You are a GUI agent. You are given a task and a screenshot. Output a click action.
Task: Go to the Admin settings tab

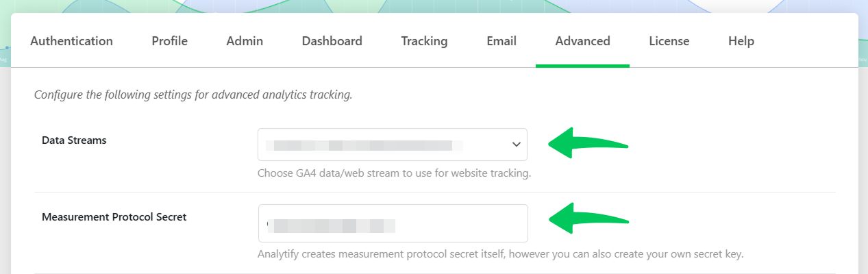[x=245, y=41]
